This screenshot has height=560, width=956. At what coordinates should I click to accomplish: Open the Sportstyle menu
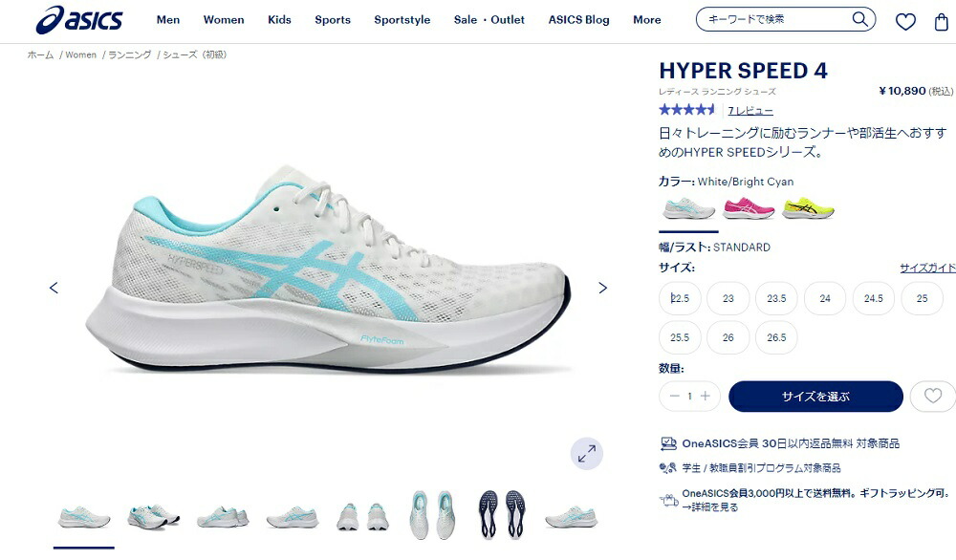(x=402, y=19)
